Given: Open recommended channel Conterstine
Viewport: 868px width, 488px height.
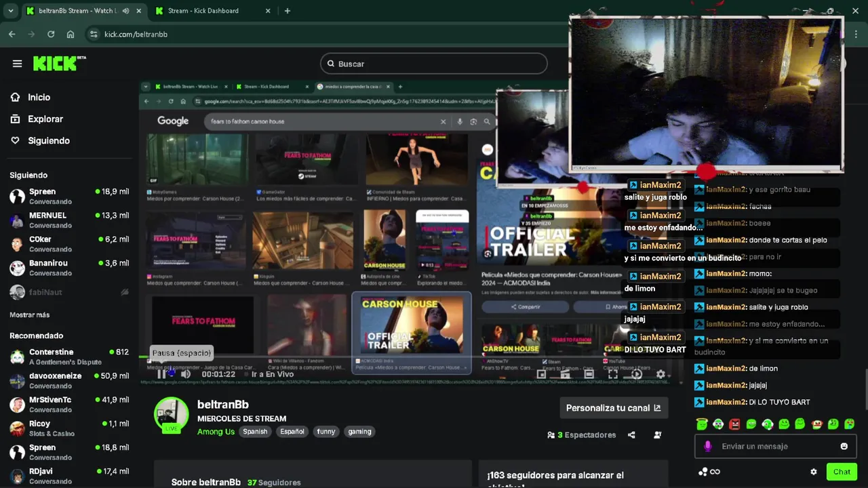Looking at the screenshot, I should point(69,357).
